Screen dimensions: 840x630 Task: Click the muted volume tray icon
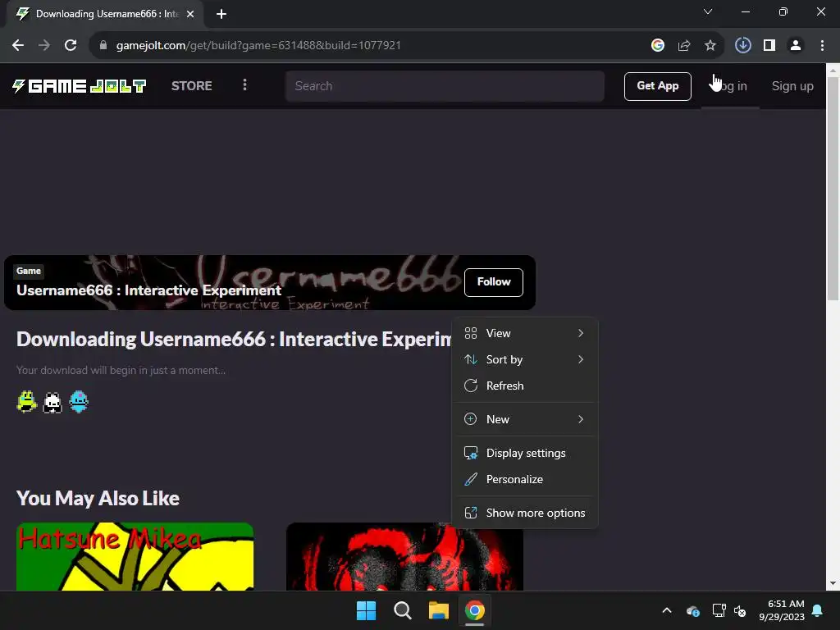(740, 610)
